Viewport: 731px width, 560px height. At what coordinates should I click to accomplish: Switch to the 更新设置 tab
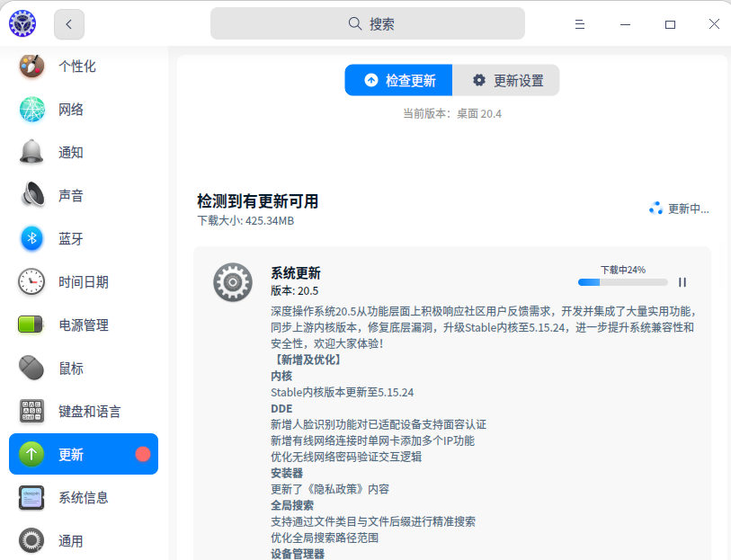click(506, 80)
